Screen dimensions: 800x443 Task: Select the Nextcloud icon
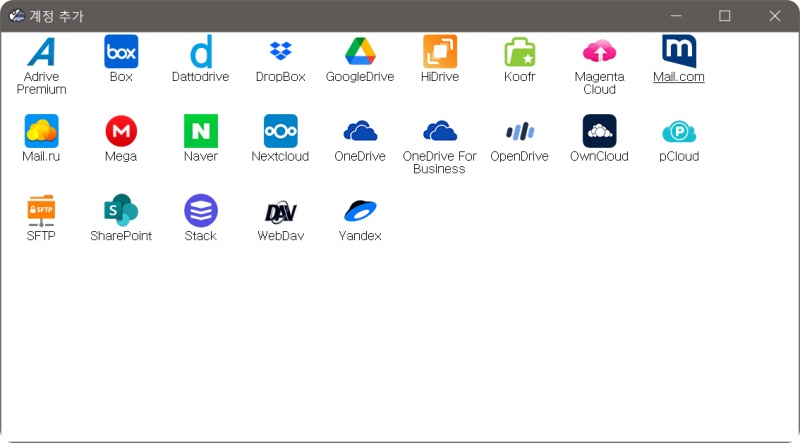point(281,131)
